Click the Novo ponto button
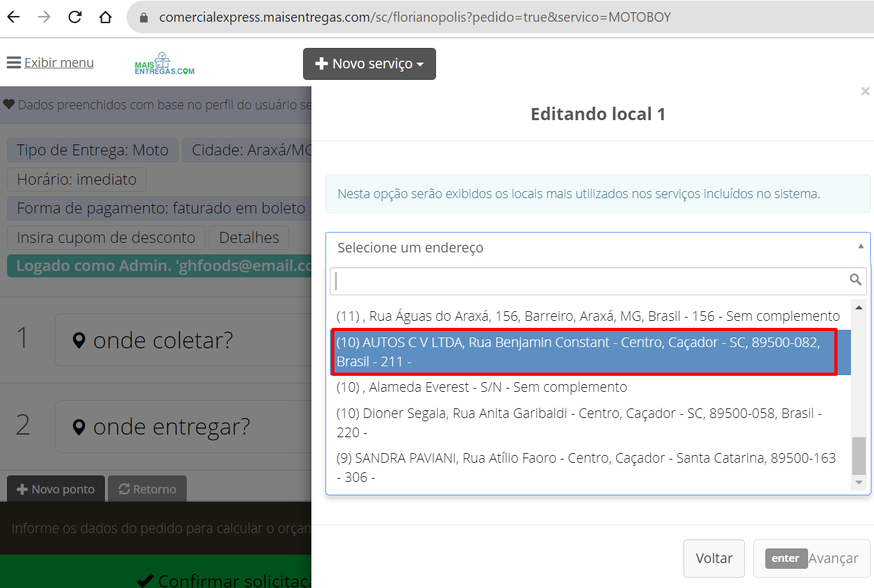Image resolution: width=874 pixels, height=588 pixels. coord(56,489)
